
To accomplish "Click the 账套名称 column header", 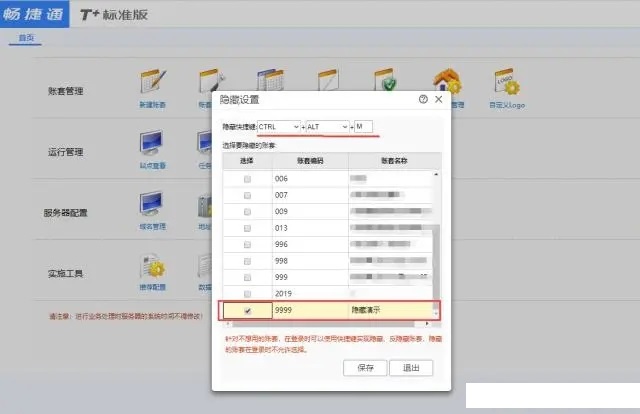I will [394, 161].
